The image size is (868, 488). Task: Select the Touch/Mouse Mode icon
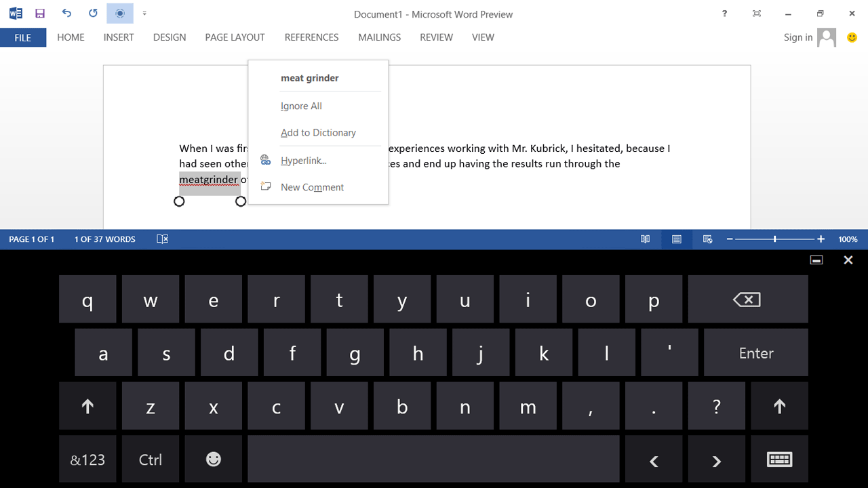(x=119, y=13)
